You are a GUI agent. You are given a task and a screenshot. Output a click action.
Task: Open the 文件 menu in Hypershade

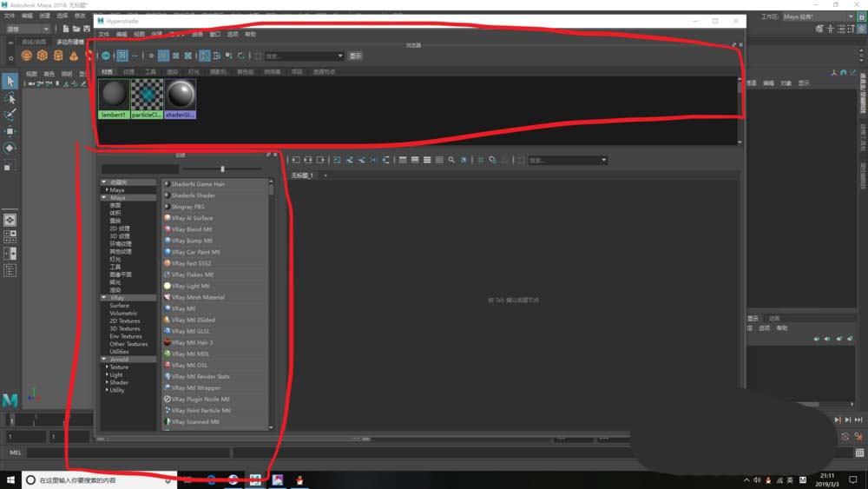103,35
